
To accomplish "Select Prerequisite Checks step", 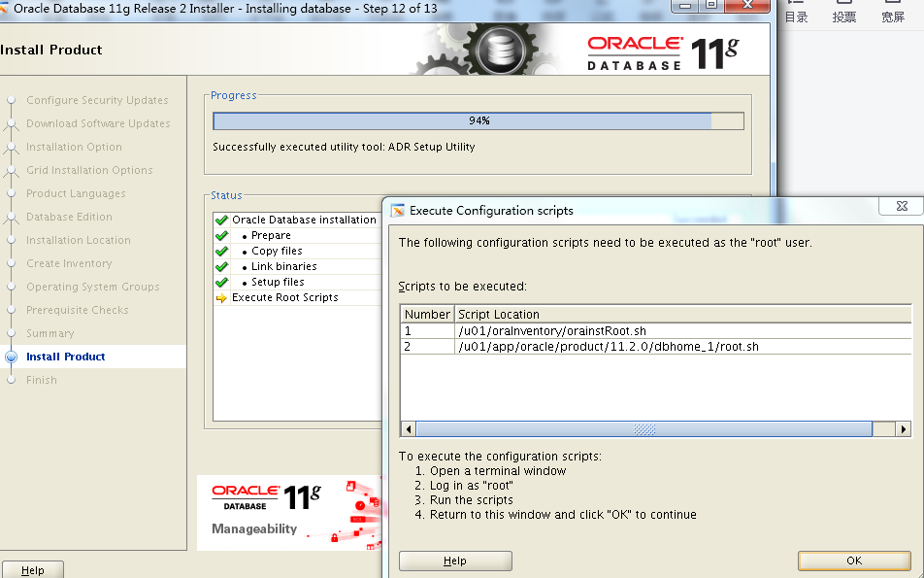I will pos(78,310).
